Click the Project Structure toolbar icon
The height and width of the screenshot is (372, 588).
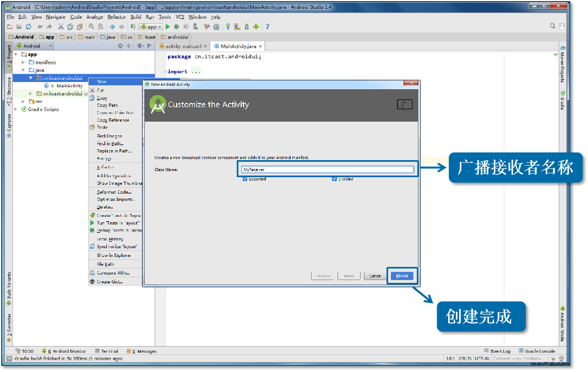click(x=216, y=26)
